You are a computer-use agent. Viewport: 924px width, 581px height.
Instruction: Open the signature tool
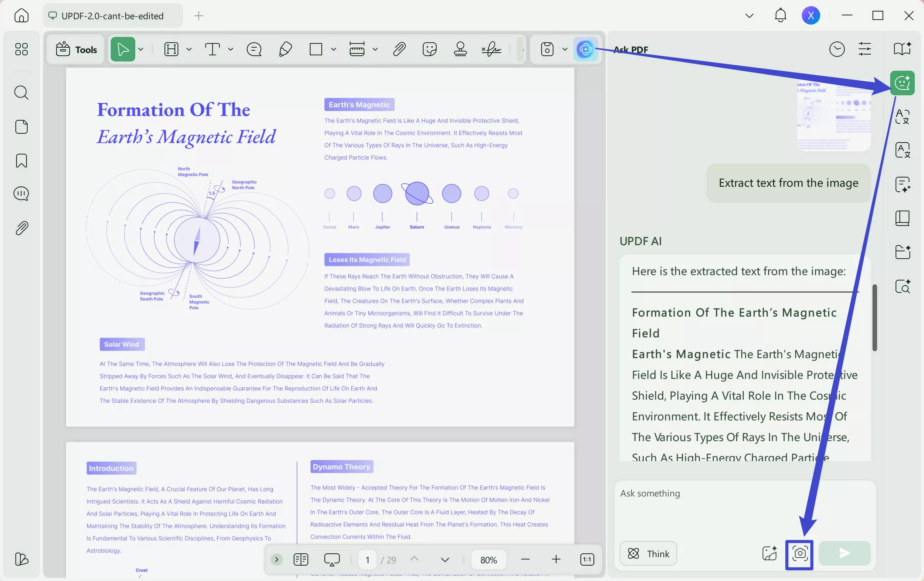point(491,49)
